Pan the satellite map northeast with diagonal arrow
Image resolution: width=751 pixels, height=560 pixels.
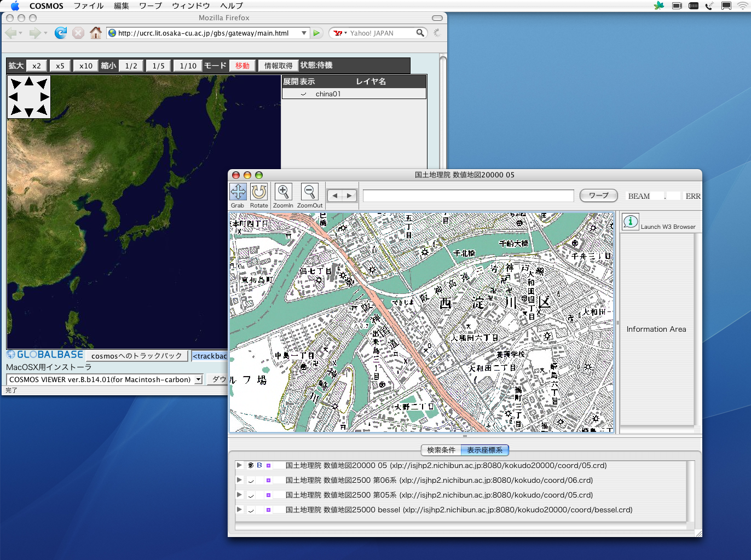pyautogui.click(x=42, y=83)
